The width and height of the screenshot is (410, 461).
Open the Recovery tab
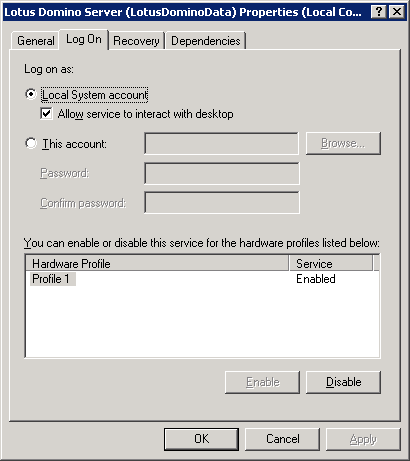[x=136, y=41]
